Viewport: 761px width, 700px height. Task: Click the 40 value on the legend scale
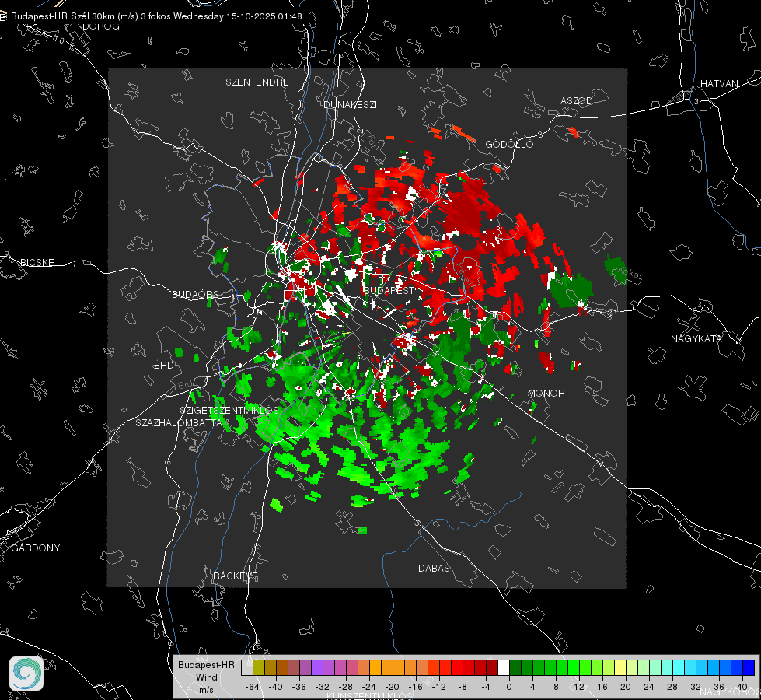coord(742,687)
